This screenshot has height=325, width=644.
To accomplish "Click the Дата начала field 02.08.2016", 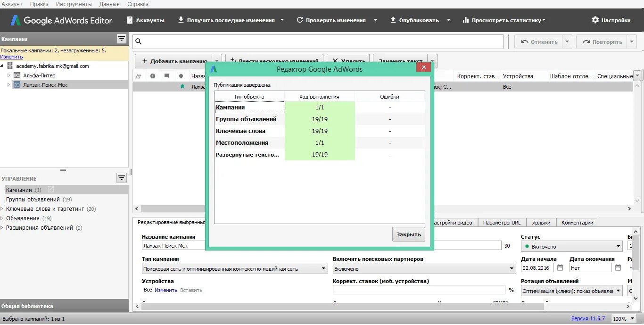I will click(x=538, y=267).
